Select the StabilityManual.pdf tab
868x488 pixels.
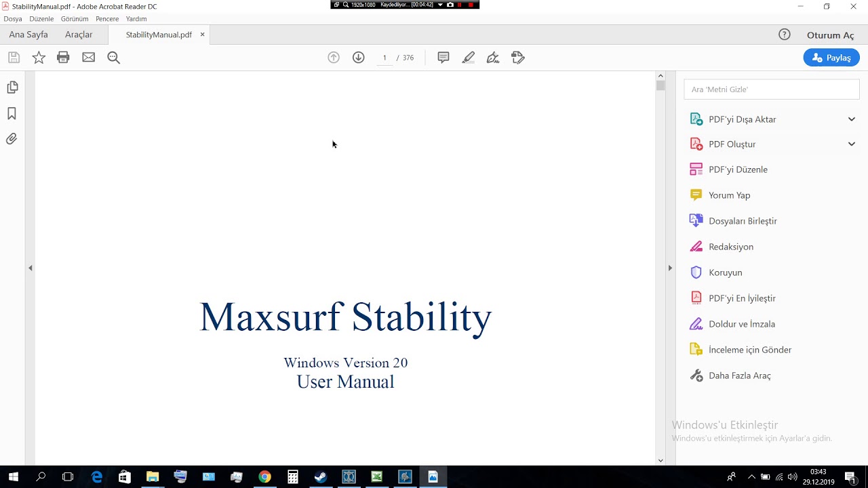tap(159, 35)
